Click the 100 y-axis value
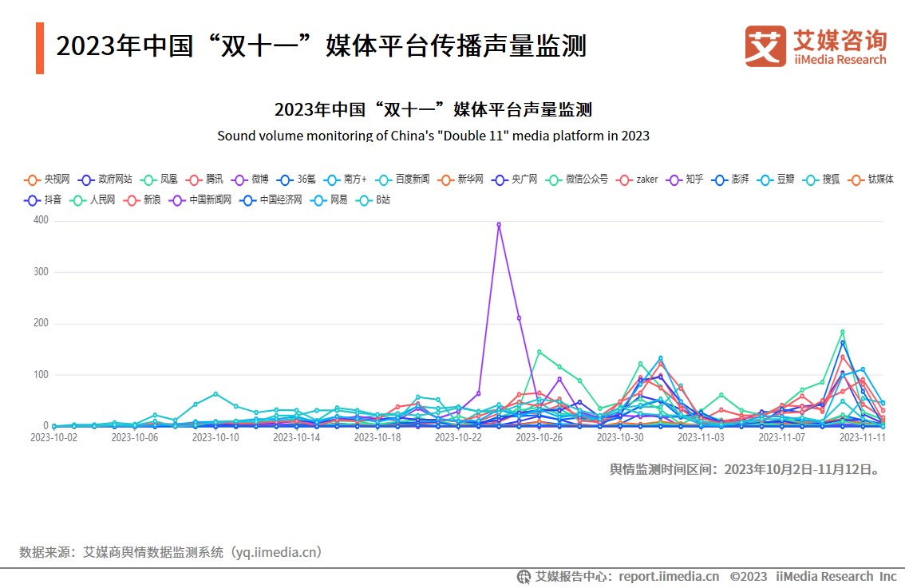Screen dimensions: 905x588 (41, 375)
